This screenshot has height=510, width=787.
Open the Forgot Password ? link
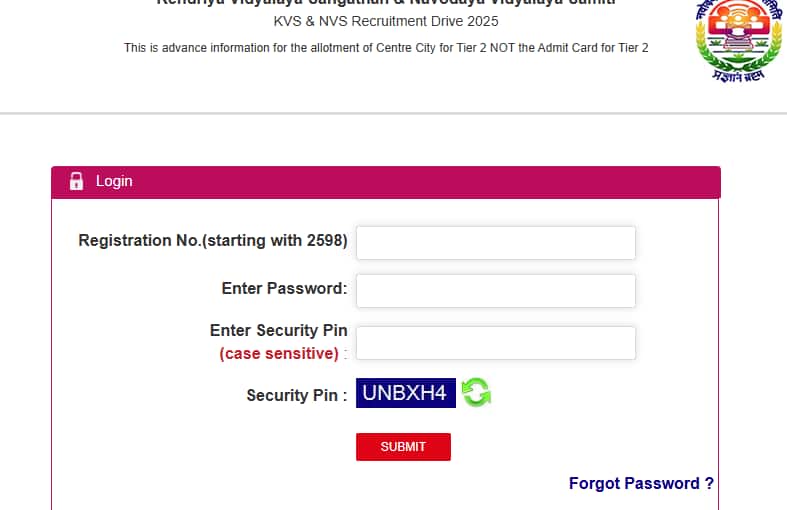coord(641,483)
